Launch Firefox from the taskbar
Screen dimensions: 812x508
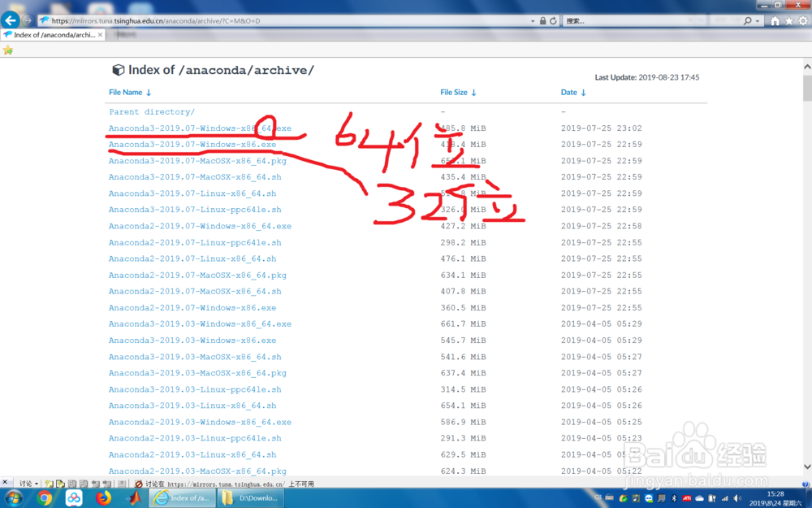tap(104, 498)
